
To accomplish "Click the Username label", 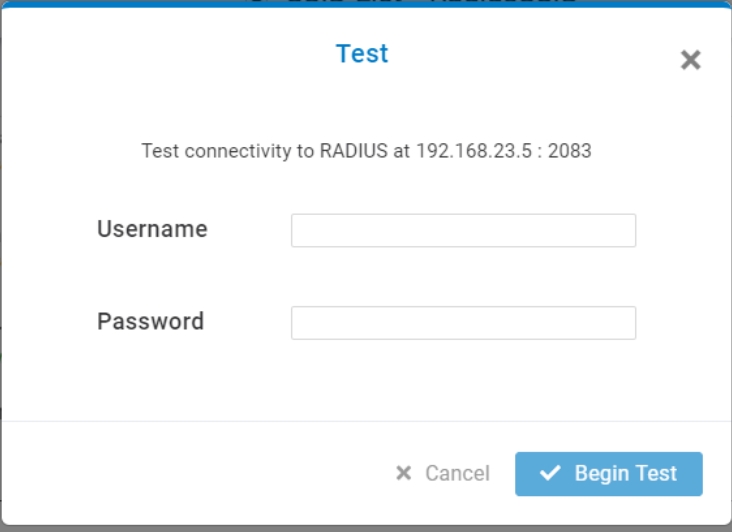I will pos(152,229).
